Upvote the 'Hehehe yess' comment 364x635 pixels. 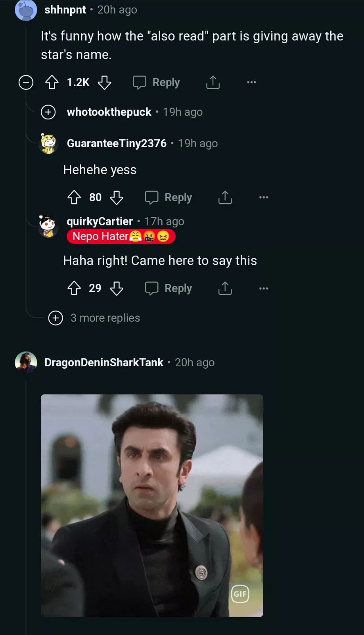tap(74, 197)
